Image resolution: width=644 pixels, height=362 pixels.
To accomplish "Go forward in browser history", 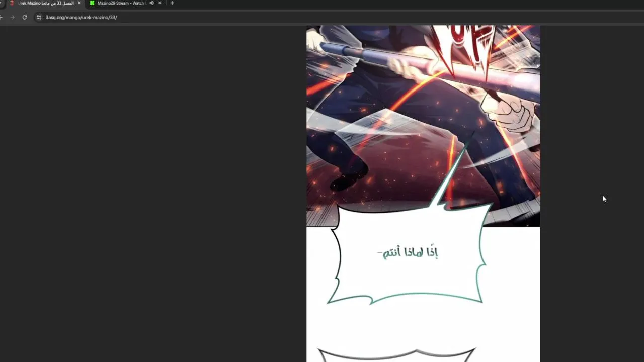I will tap(12, 17).
